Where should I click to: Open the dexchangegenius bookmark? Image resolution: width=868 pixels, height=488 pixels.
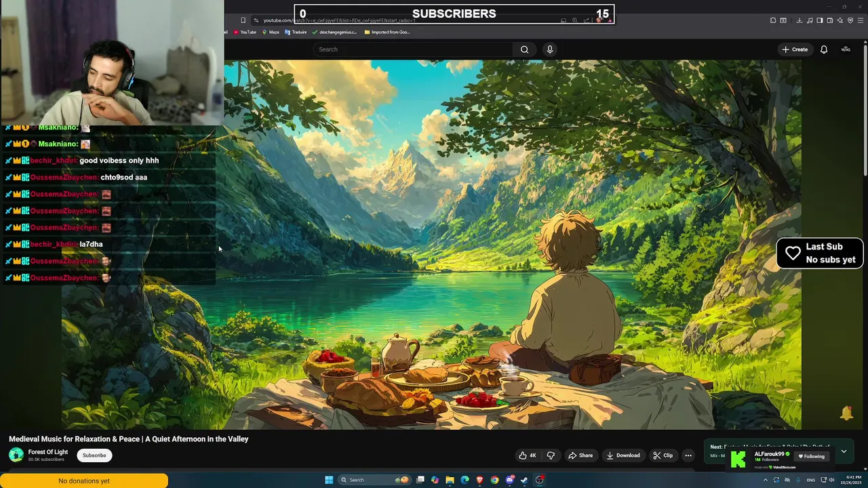coord(334,32)
